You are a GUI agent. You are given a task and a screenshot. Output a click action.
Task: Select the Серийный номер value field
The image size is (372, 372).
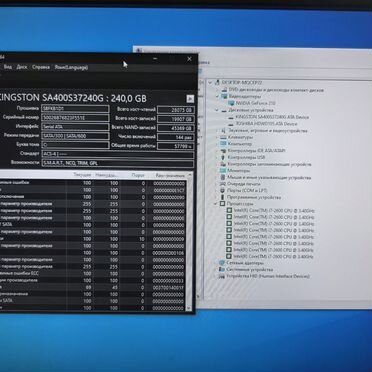point(75,118)
